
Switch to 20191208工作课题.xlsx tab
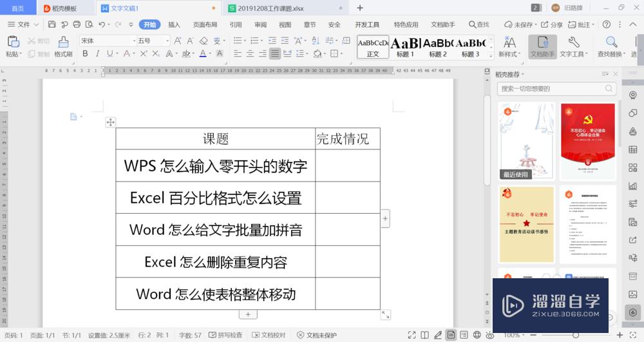(x=286, y=8)
